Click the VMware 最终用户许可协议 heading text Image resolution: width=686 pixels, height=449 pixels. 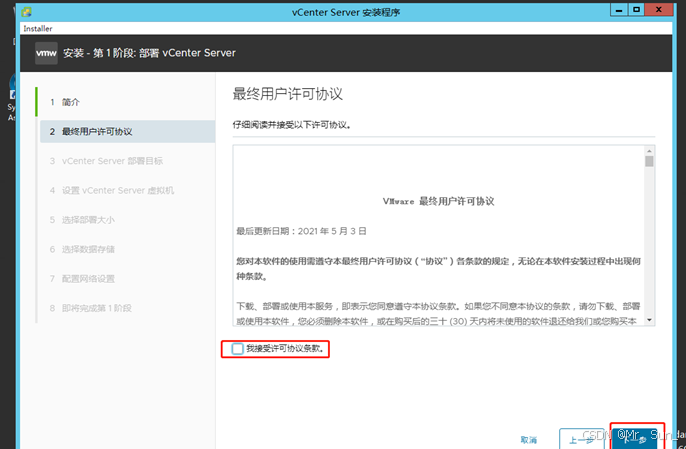pyautogui.click(x=438, y=201)
